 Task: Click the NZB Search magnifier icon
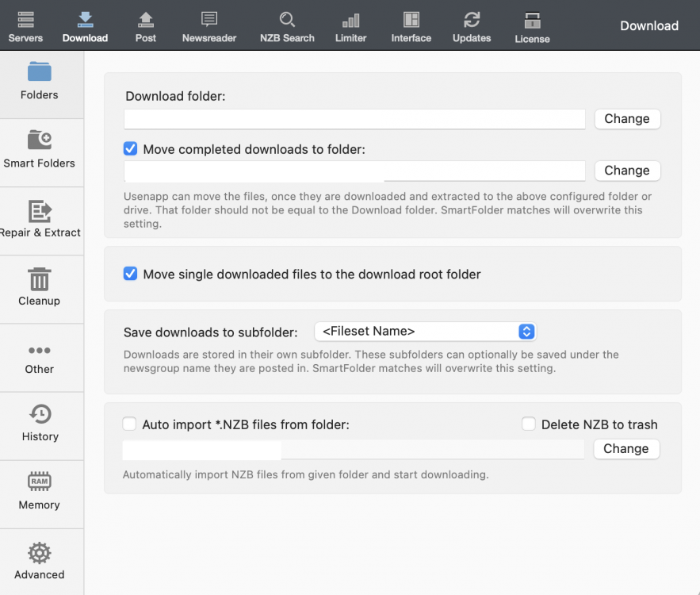point(287,21)
